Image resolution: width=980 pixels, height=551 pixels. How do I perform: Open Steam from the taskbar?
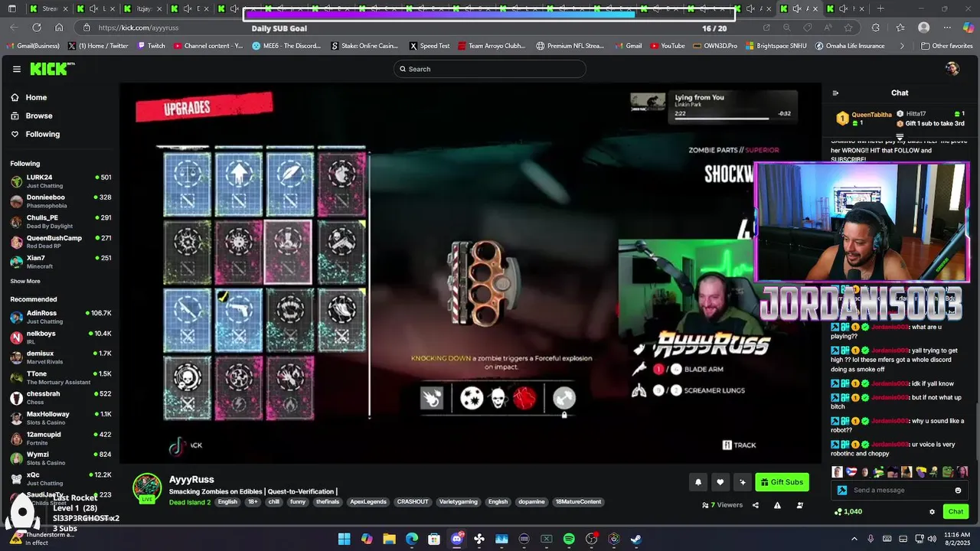(636, 539)
